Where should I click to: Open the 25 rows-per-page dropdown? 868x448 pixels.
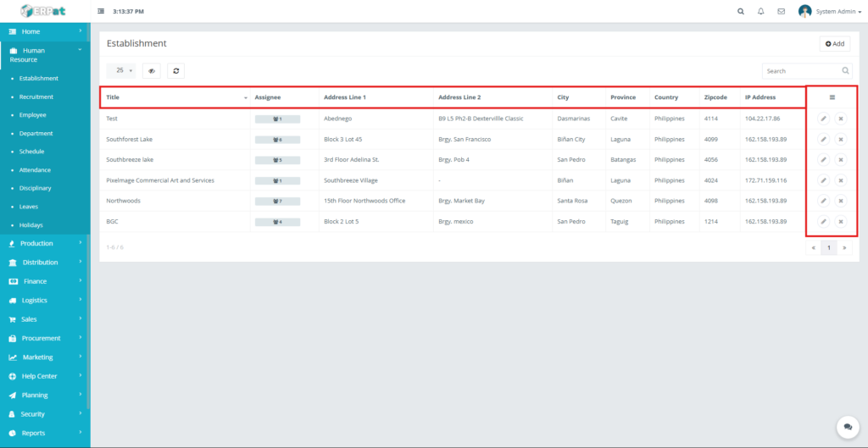pyautogui.click(x=123, y=71)
